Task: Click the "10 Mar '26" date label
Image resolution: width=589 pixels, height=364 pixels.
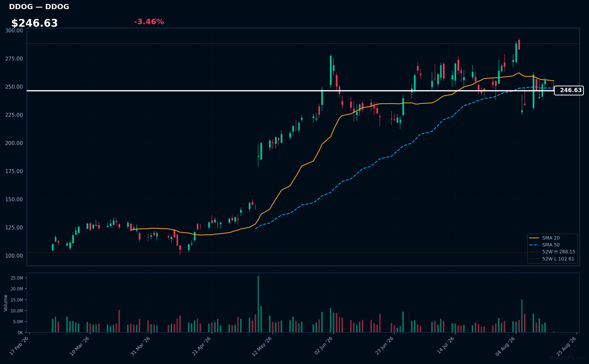Action: pyautogui.click(x=79, y=346)
